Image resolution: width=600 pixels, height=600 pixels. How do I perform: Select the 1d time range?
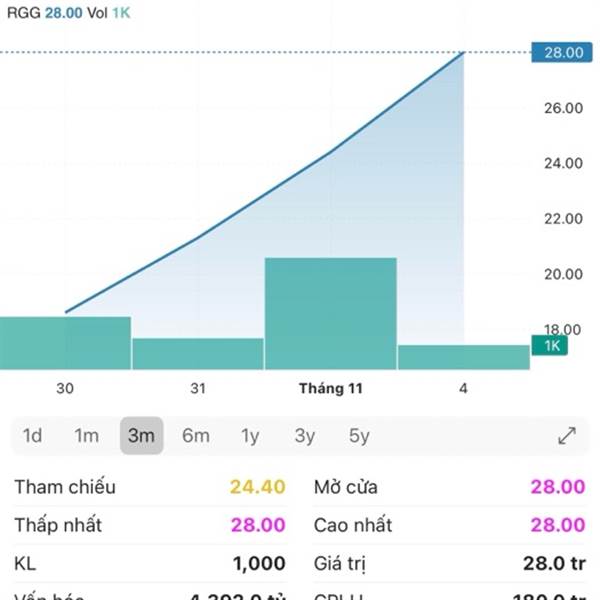[x=32, y=436]
